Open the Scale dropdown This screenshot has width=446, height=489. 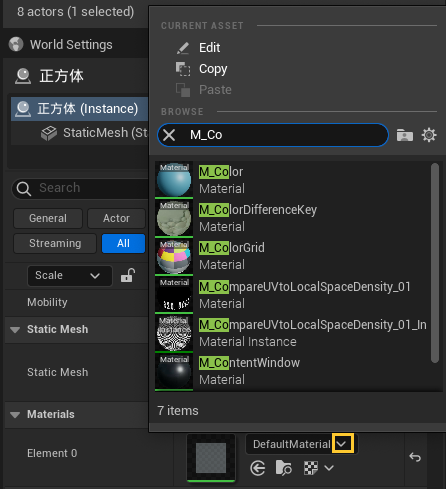click(x=70, y=276)
